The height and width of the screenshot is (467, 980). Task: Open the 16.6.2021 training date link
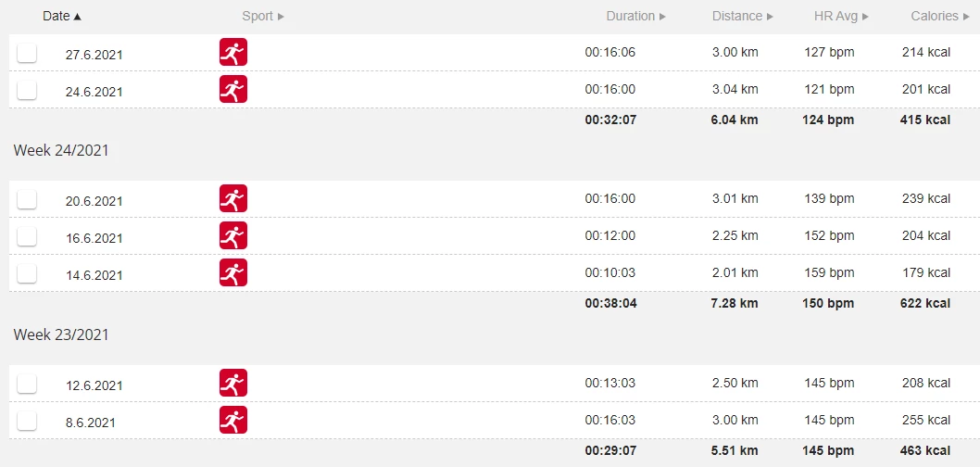coord(94,238)
